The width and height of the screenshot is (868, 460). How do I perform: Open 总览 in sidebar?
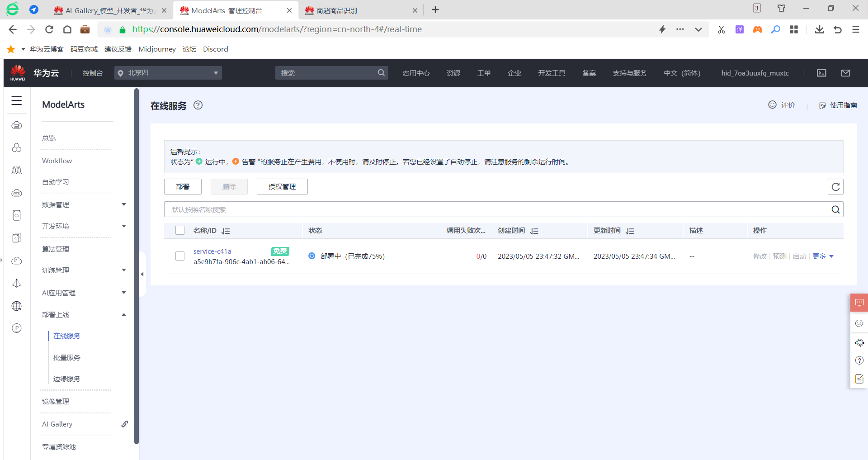coord(49,138)
